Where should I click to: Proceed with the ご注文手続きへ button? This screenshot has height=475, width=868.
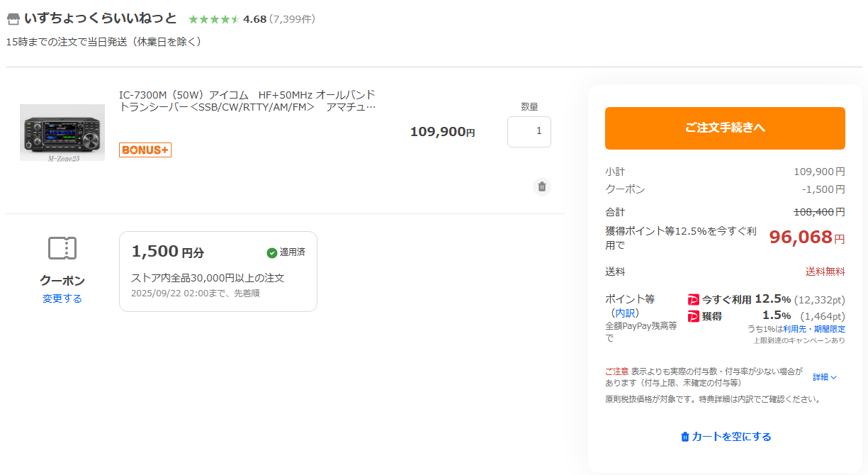point(725,128)
